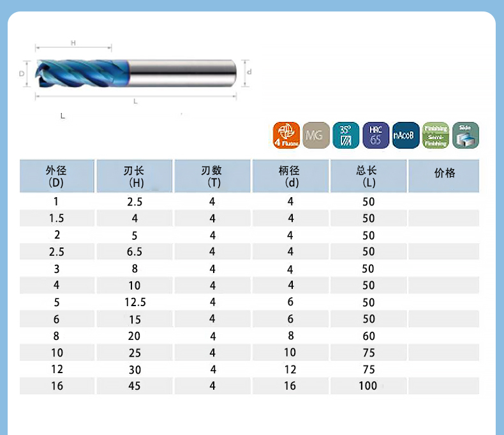
Task: Click the blade length 12.5 cell
Action: point(135,302)
